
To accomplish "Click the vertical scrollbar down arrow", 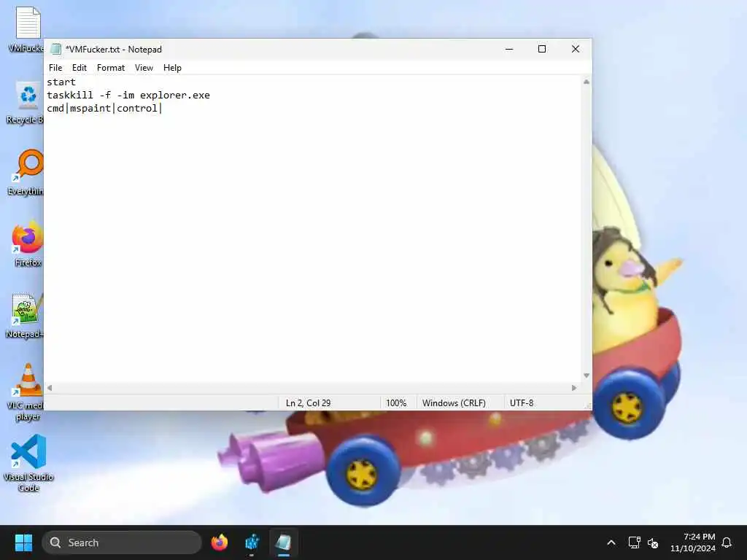I will coord(587,376).
